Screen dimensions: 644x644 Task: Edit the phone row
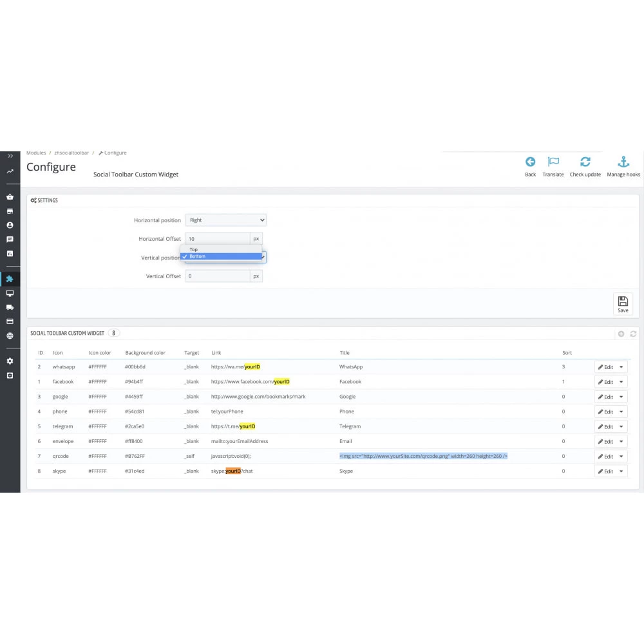point(605,412)
